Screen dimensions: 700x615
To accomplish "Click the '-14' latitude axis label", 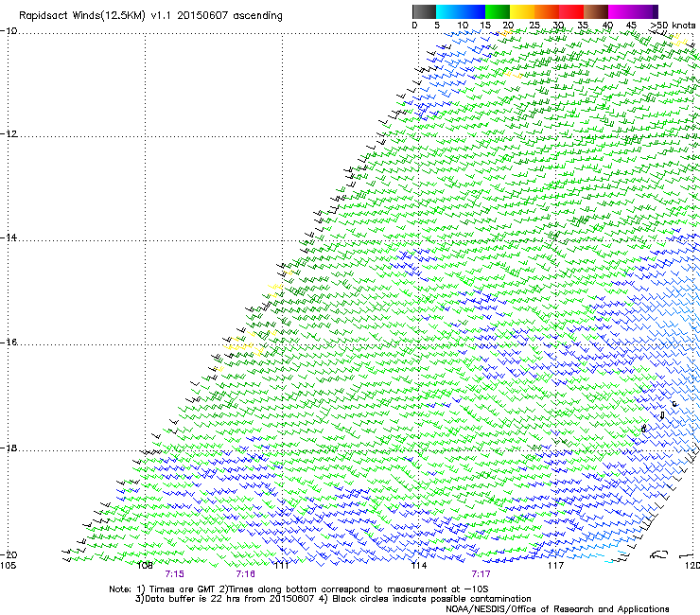I will click(9, 237).
